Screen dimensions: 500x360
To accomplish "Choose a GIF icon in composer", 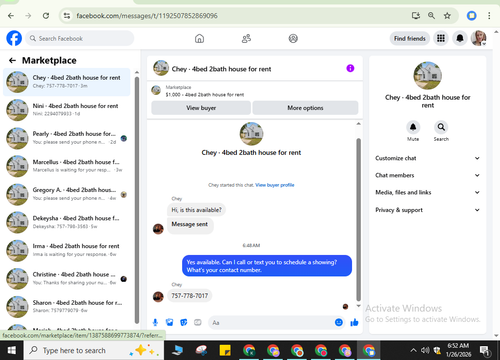I will point(198,322).
